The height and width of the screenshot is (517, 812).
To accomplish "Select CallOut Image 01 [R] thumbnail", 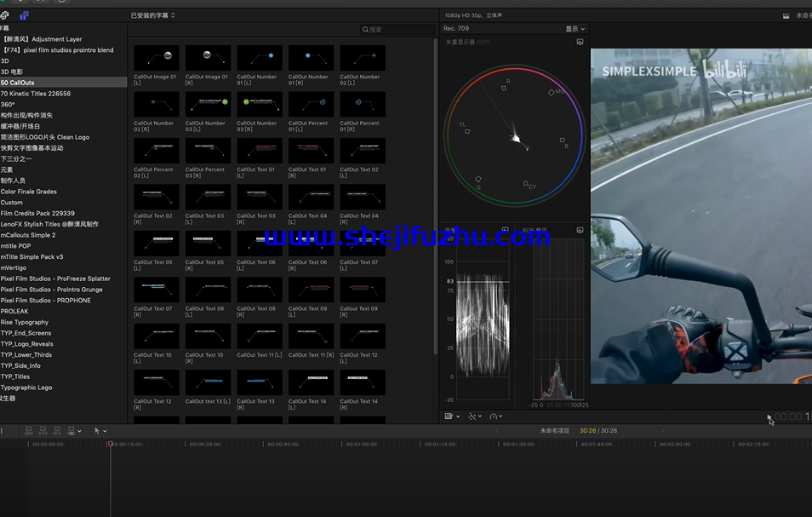I will pyautogui.click(x=208, y=58).
